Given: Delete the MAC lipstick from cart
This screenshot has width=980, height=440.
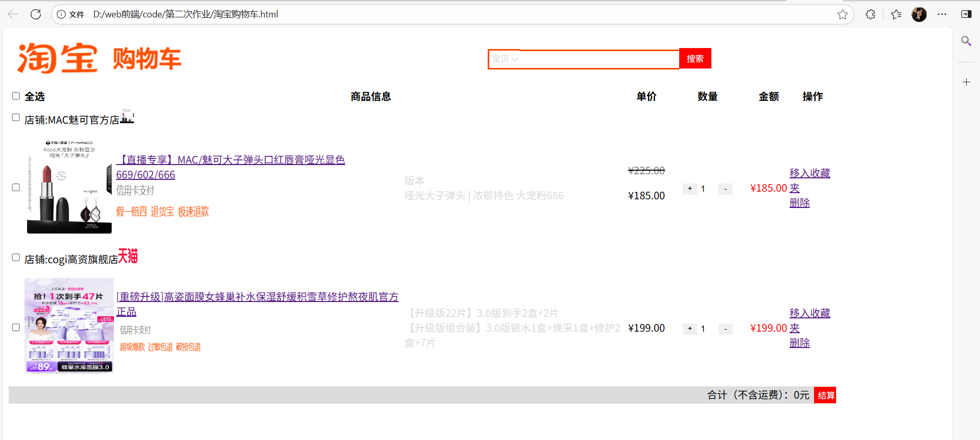Looking at the screenshot, I should 800,203.
